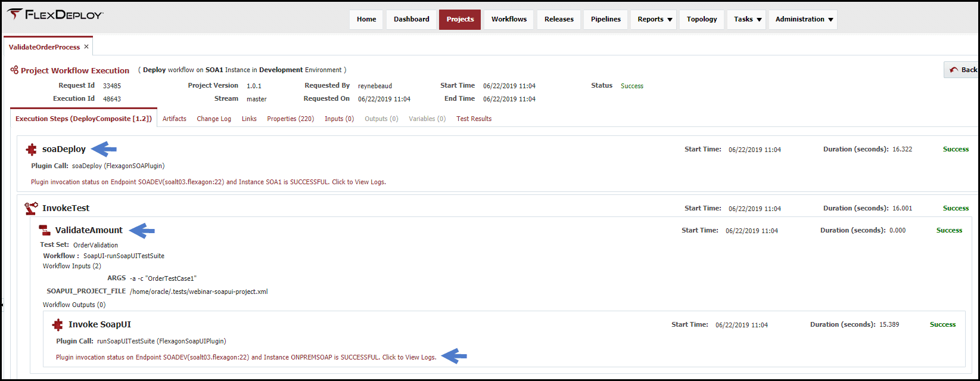Click the soaDeploy row Success status
This screenshot has height=381, width=980.
click(956, 149)
